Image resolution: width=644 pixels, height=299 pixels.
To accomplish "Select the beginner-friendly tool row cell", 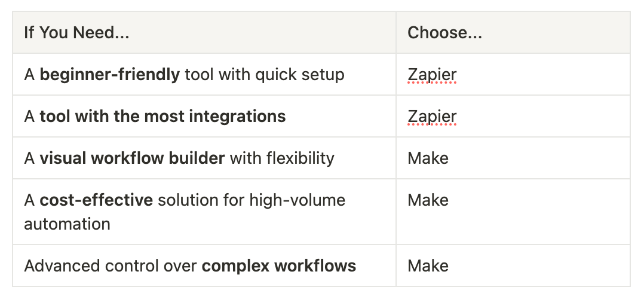I will tap(204, 74).
